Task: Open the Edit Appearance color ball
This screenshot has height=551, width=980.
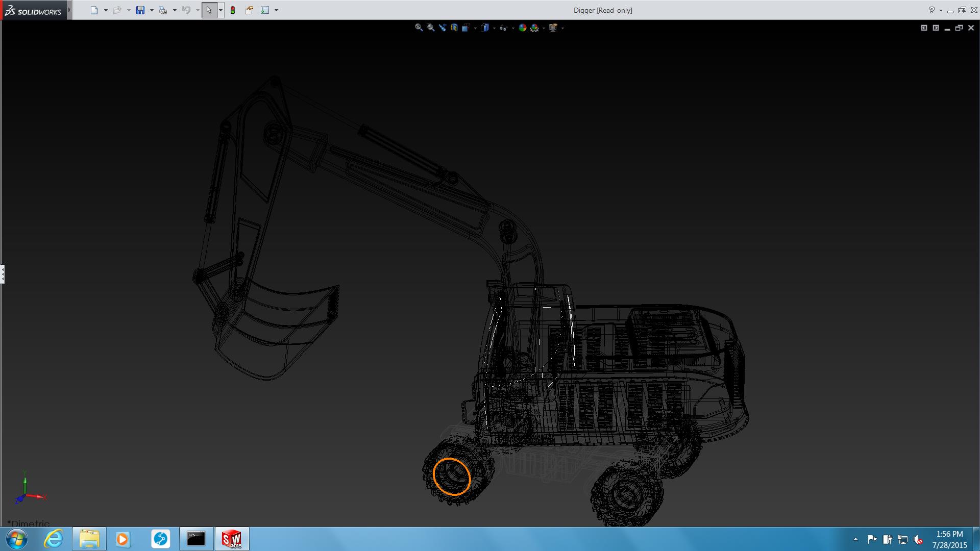Action: [x=522, y=28]
